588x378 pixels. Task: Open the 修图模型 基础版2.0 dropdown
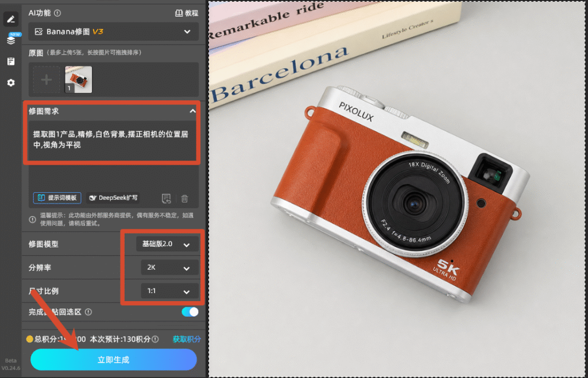(x=167, y=244)
